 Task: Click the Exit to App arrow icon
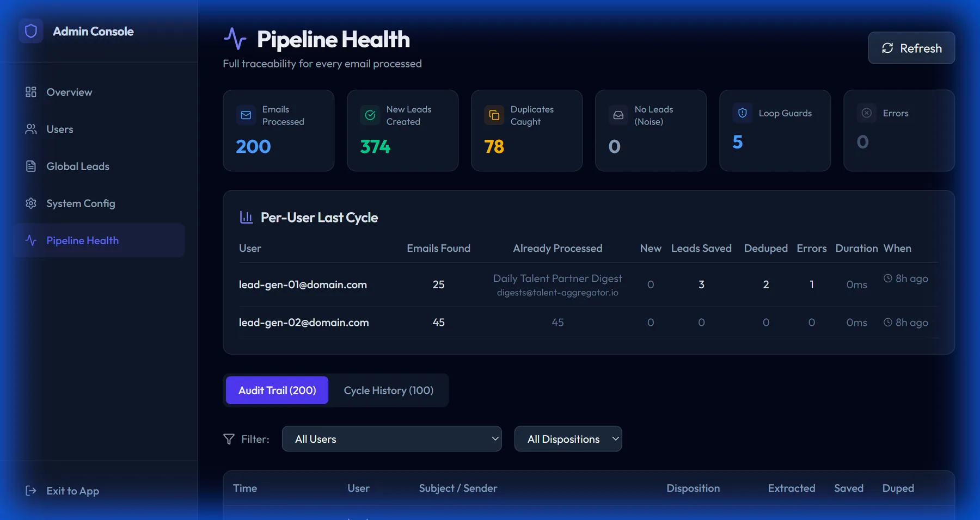click(x=31, y=491)
